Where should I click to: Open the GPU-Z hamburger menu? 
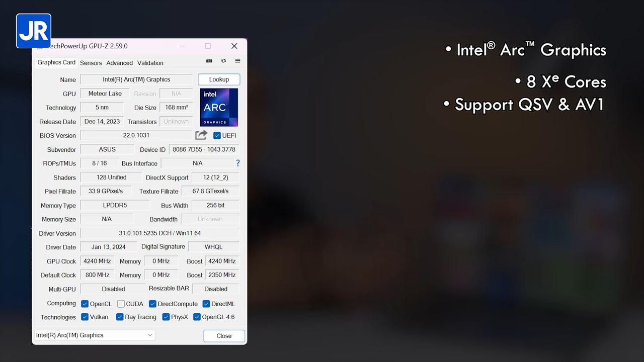(x=237, y=61)
